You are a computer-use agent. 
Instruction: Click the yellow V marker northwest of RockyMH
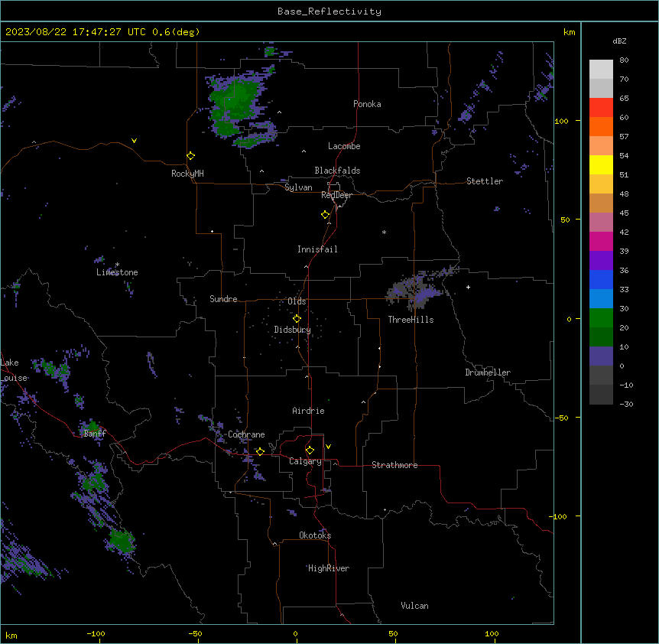click(x=134, y=141)
